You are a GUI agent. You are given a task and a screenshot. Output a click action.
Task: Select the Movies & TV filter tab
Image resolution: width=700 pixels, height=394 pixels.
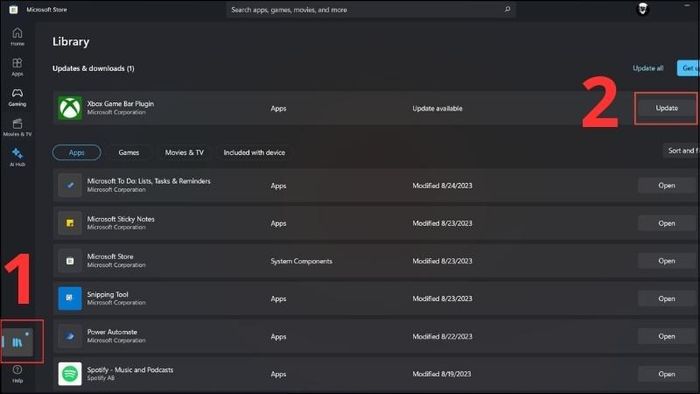click(x=184, y=153)
